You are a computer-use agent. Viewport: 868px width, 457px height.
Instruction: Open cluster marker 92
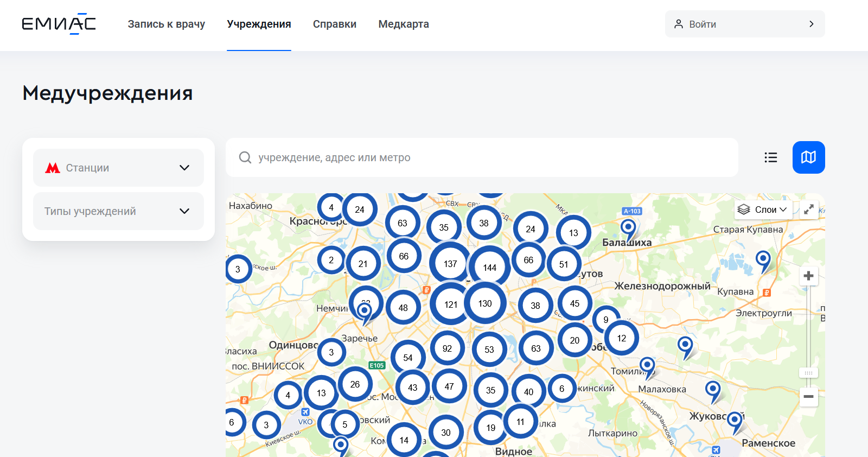[447, 348]
